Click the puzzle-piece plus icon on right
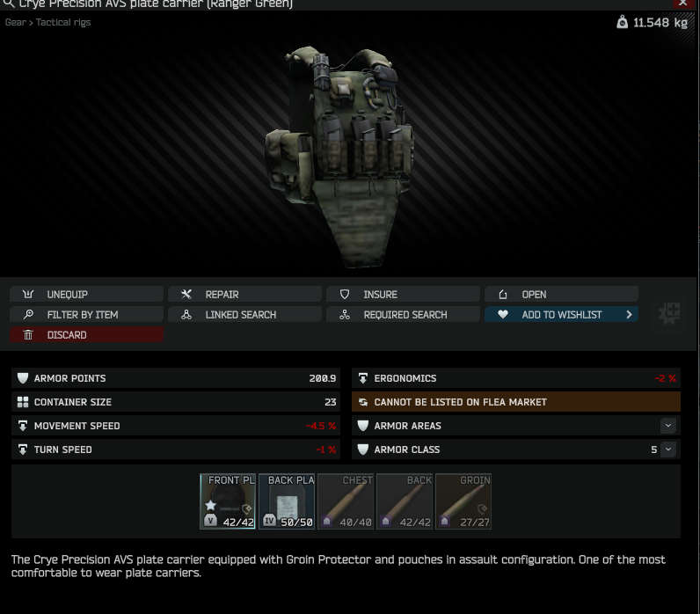This screenshot has height=614, width=700. [x=669, y=313]
